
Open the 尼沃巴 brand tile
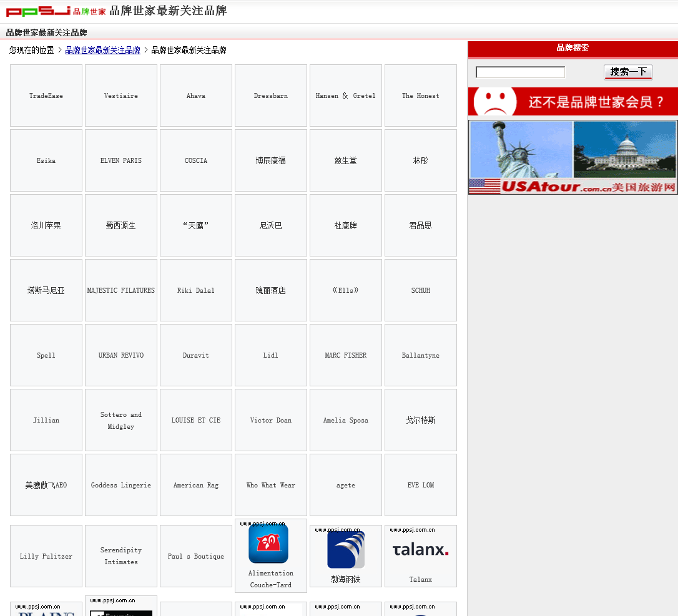click(271, 225)
